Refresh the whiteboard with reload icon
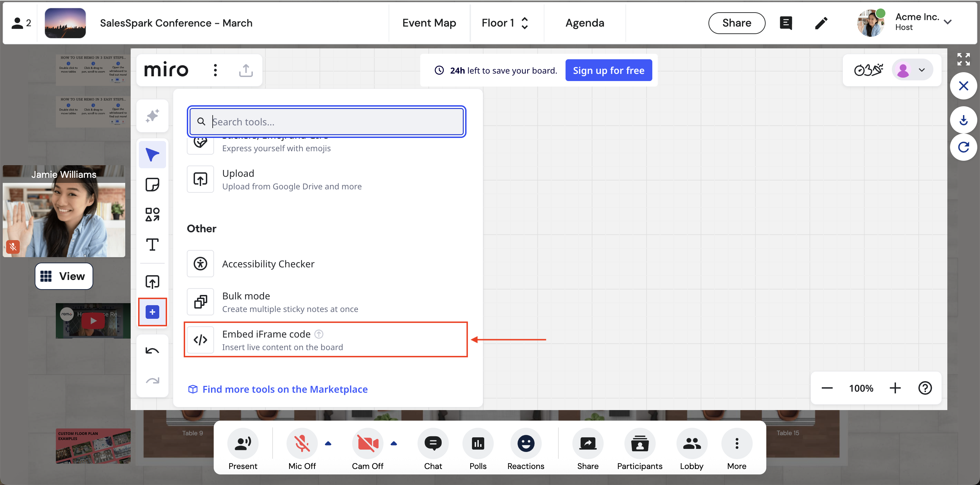This screenshot has width=980, height=485. 963,147
